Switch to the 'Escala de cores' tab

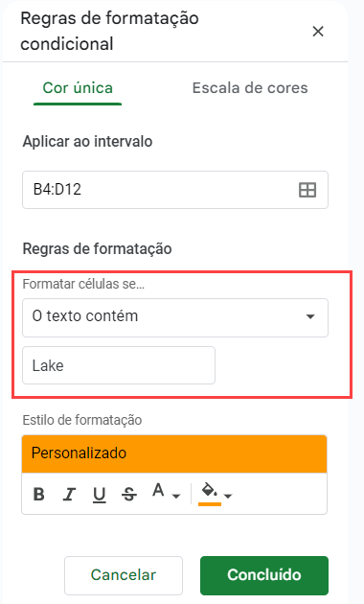click(250, 88)
